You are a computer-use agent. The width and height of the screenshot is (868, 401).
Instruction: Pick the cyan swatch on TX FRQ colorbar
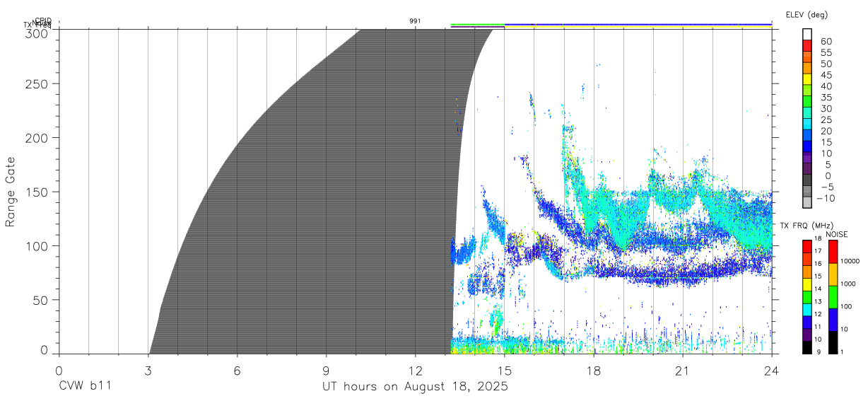pos(807,310)
